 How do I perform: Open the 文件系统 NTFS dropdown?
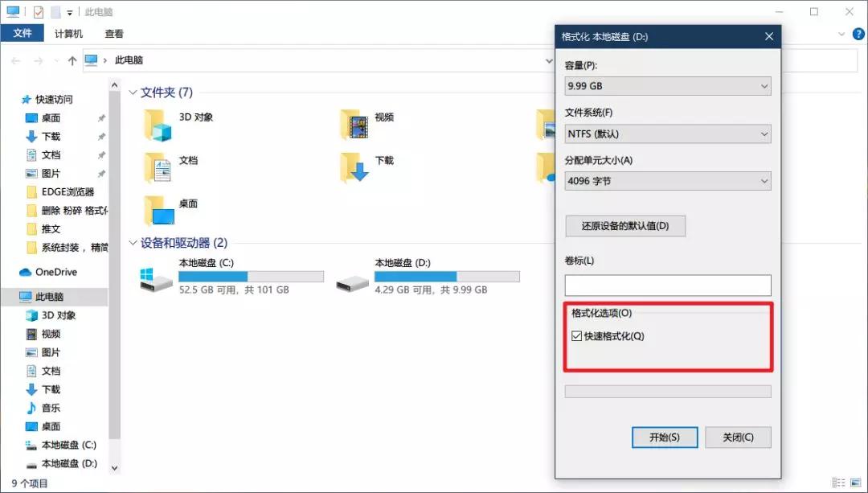tap(668, 134)
